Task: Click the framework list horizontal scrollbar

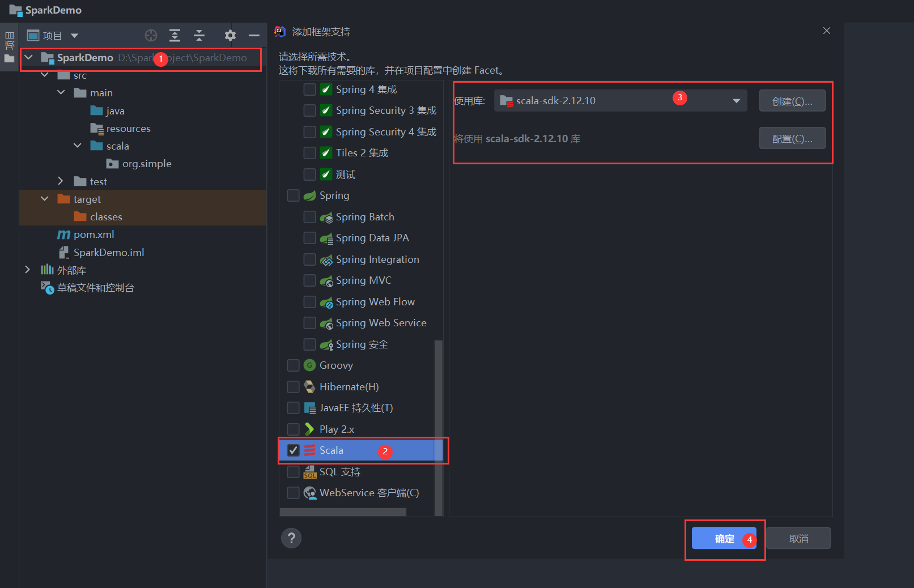Action: point(343,512)
